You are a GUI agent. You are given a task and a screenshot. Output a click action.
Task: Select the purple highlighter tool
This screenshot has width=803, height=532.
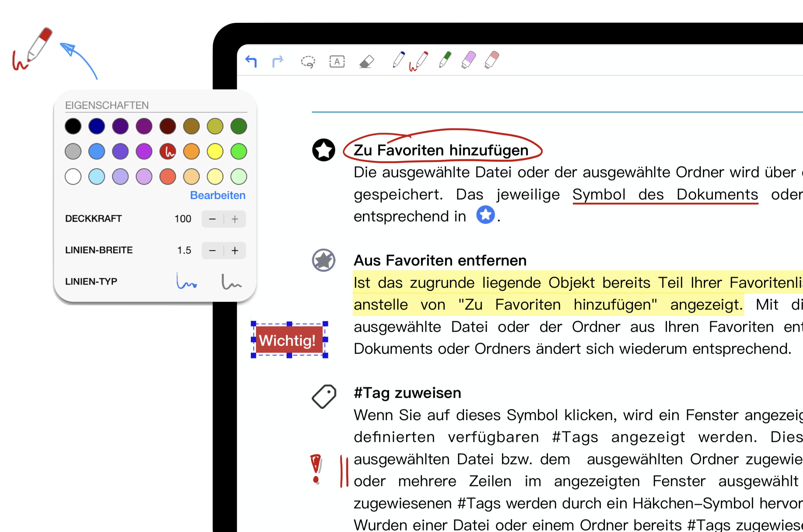(468, 60)
